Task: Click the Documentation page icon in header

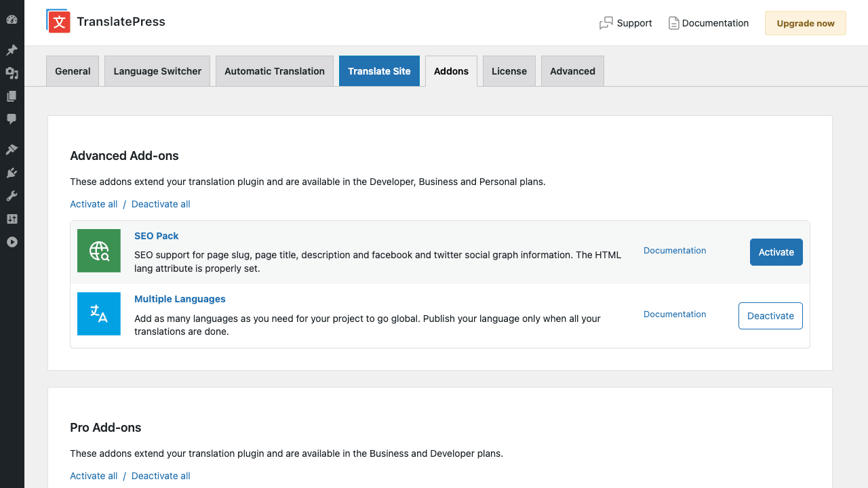Action: 673,23
